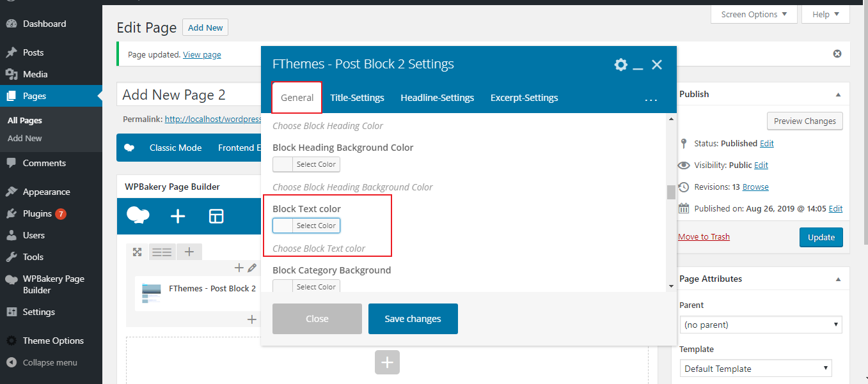Open settings gear in Post Block 2 dialog

(620, 65)
